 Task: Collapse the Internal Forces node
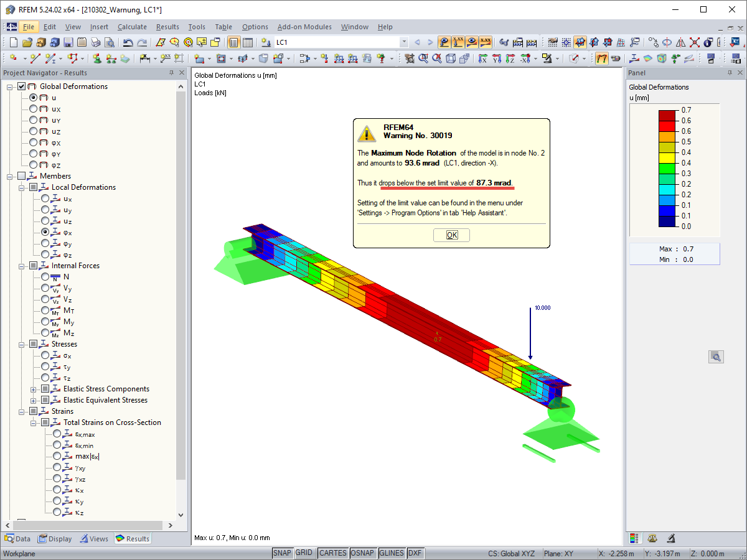pos(22,266)
